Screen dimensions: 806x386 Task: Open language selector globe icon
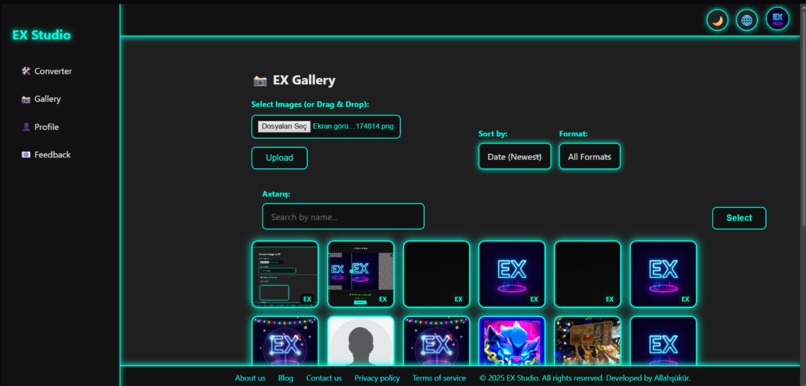pyautogui.click(x=746, y=21)
